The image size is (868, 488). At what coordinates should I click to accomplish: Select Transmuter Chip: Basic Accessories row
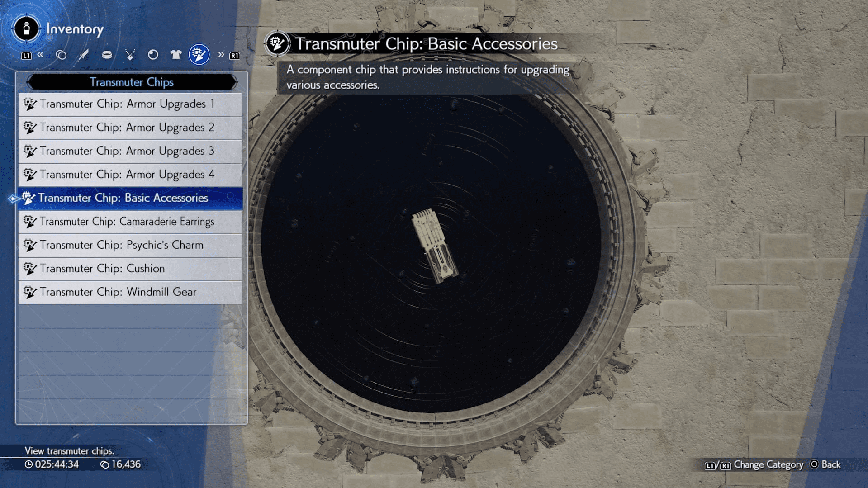point(130,198)
